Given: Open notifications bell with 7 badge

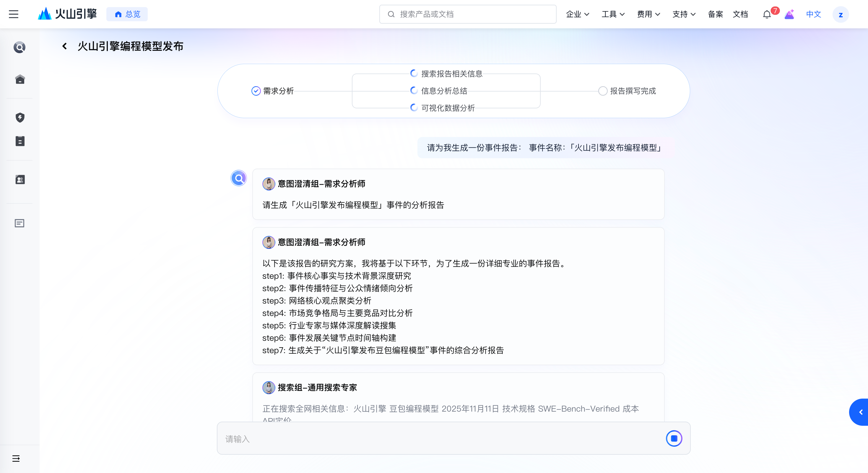Looking at the screenshot, I should (x=767, y=14).
